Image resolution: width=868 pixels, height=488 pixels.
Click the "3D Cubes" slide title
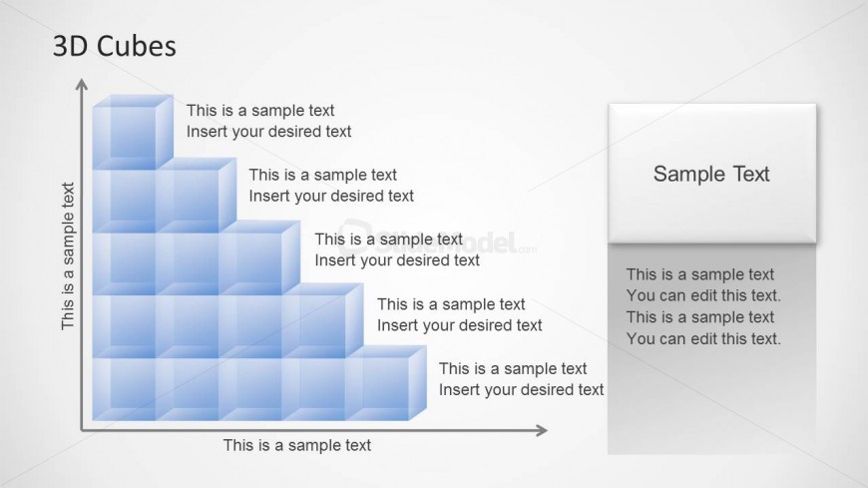click(x=112, y=46)
